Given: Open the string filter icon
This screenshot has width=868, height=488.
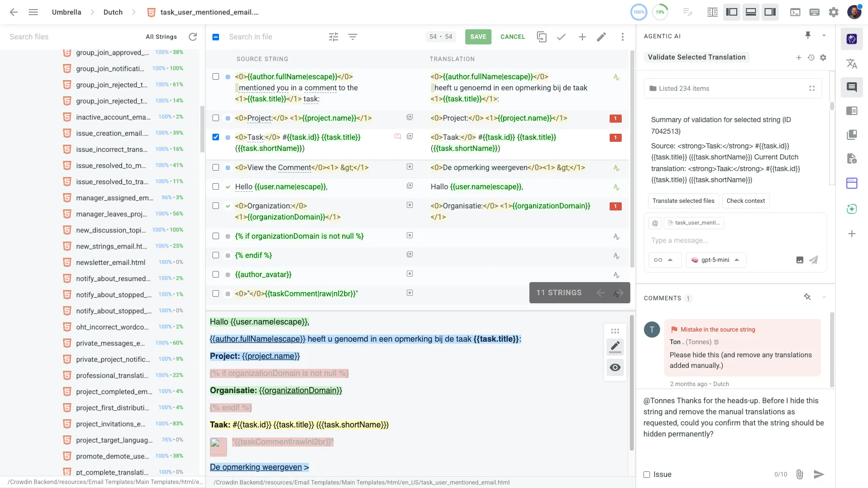Looking at the screenshot, I should tap(353, 37).
